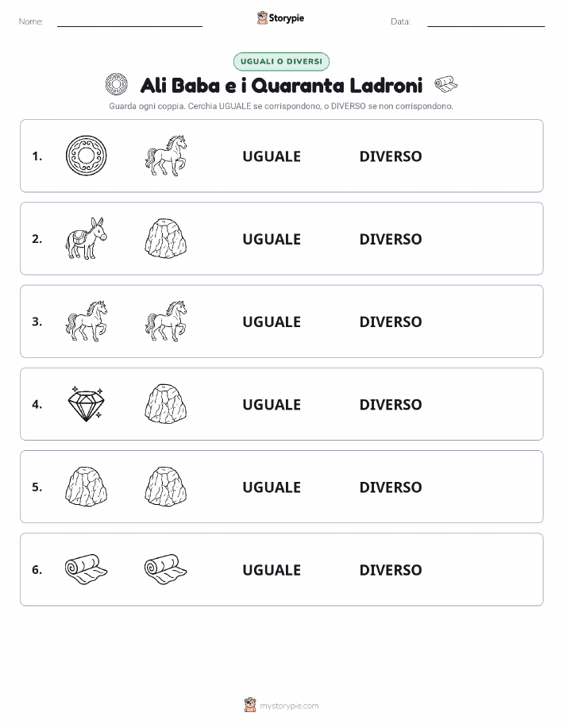Select UGUALE for row 3
Screen dimensions: 563x728
[x=272, y=322]
